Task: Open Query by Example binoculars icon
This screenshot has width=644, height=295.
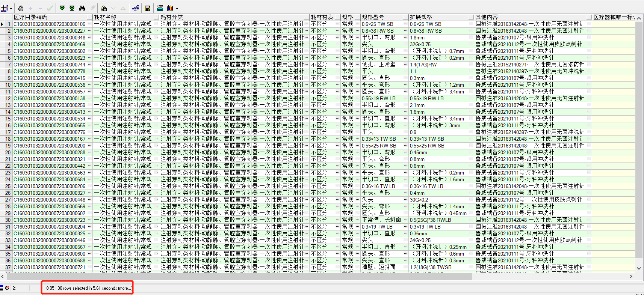Action: tap(82, 8)
